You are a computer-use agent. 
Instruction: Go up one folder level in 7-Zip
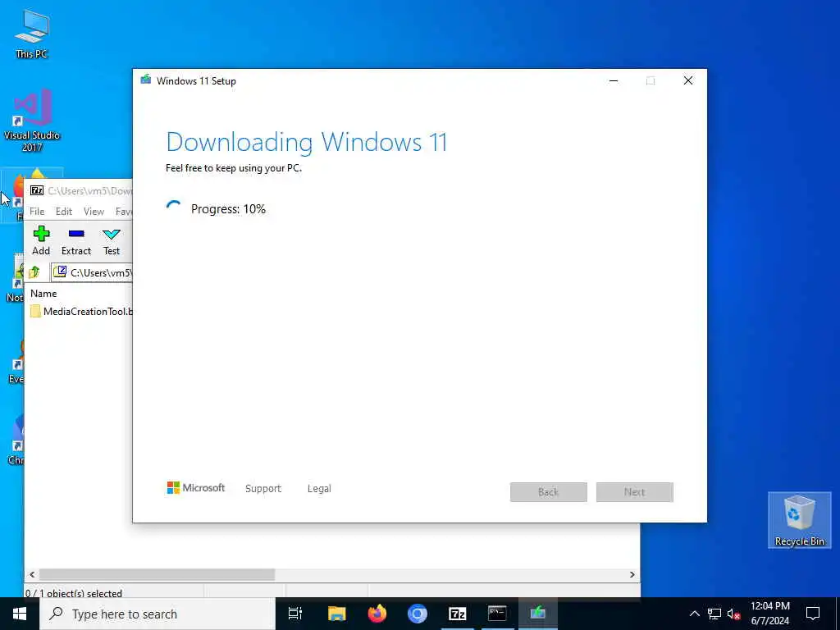tap(34, 272)
